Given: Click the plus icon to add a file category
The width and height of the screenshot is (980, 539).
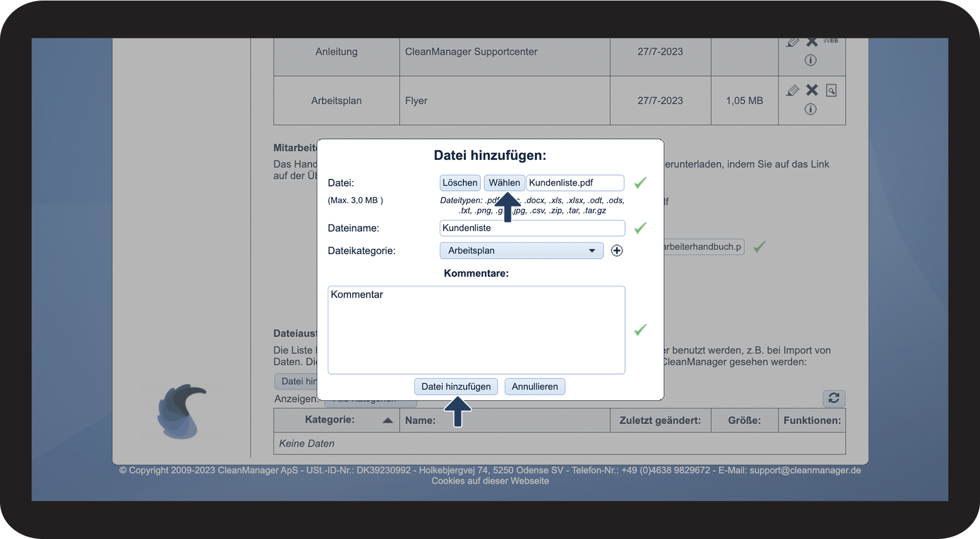Looking at the screenshot, I should tap(617, 251).
